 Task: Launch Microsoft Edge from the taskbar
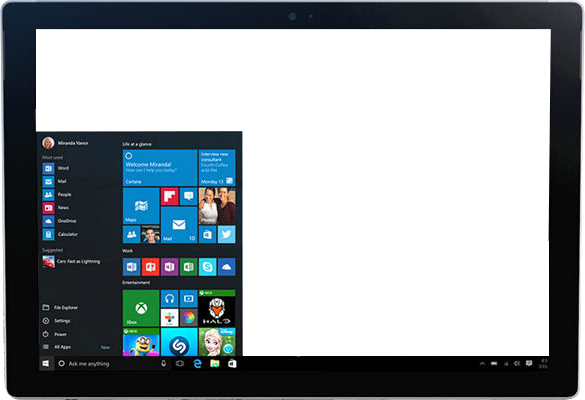click(x=197, y=363)
